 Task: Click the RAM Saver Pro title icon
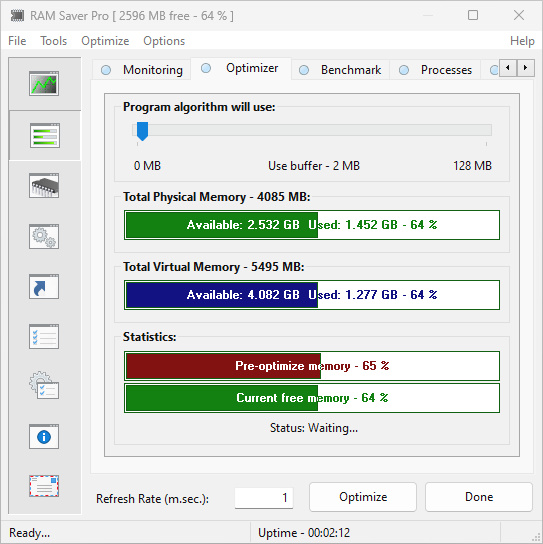(17, 16)
